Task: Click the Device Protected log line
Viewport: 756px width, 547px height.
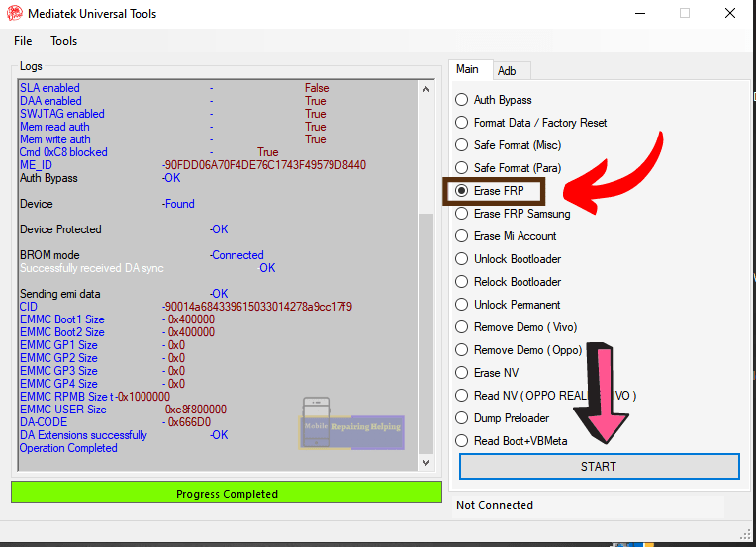Action: click(124, 229)
